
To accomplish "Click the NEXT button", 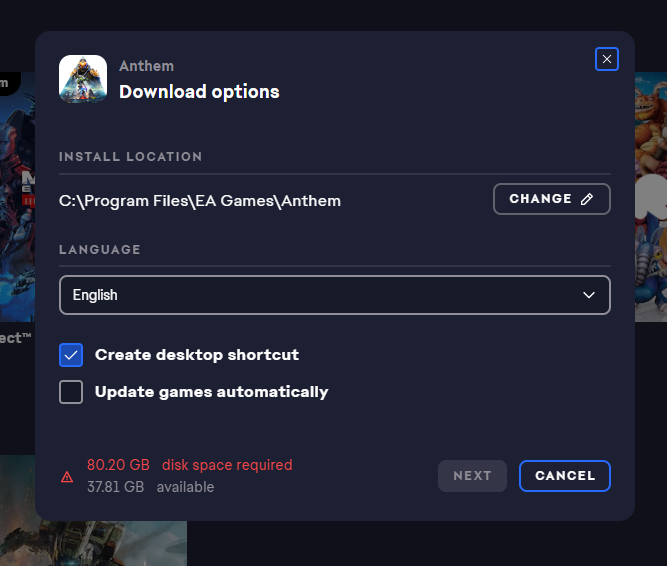I will (472, 476).
